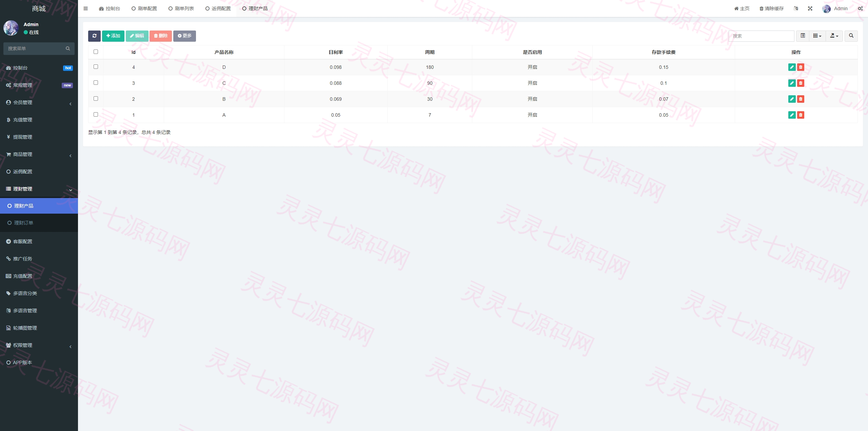The height and width of the screenshot is (431, 868).
Task: Check the checkbox for row Id 2
Action: point(96,99)
